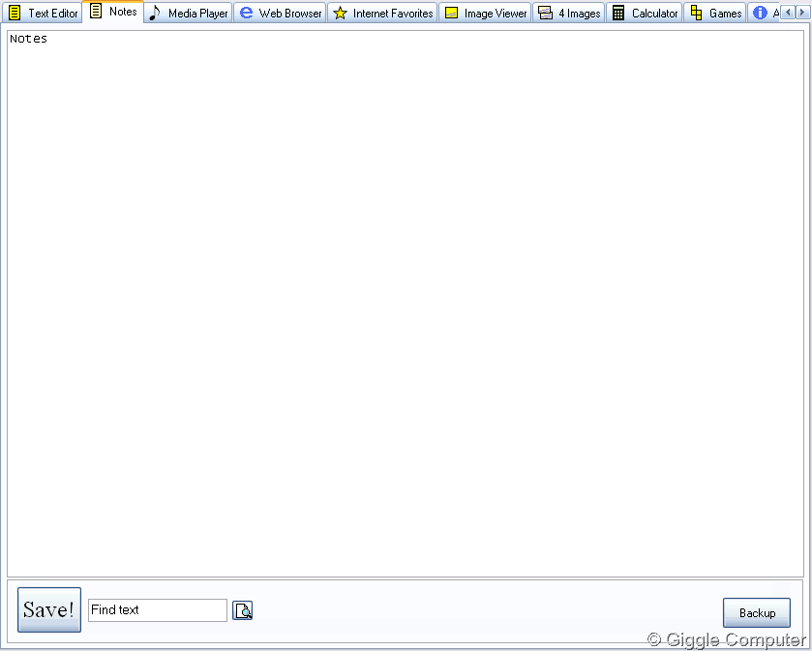Open the cut-off tab with the blue info icon
812x651 pixels.
(764, 13)
